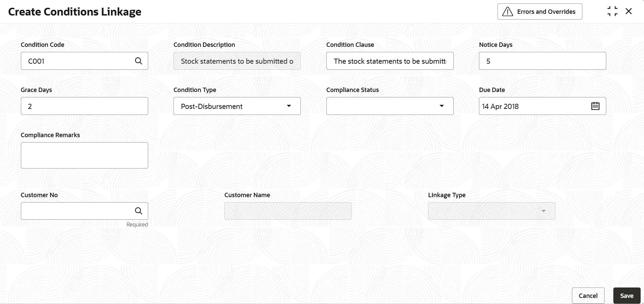
Task: Open the Compliance Status dropdown
Action: coord(442,106)
